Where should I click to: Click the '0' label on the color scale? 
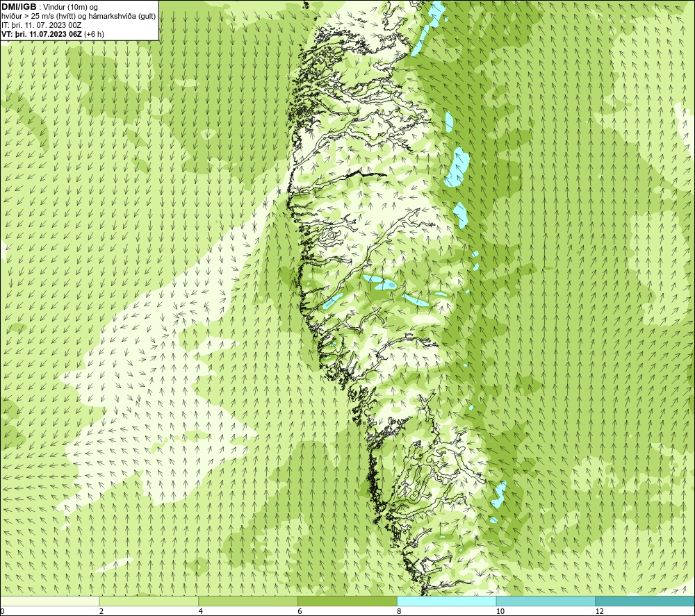tap(2, 611)
